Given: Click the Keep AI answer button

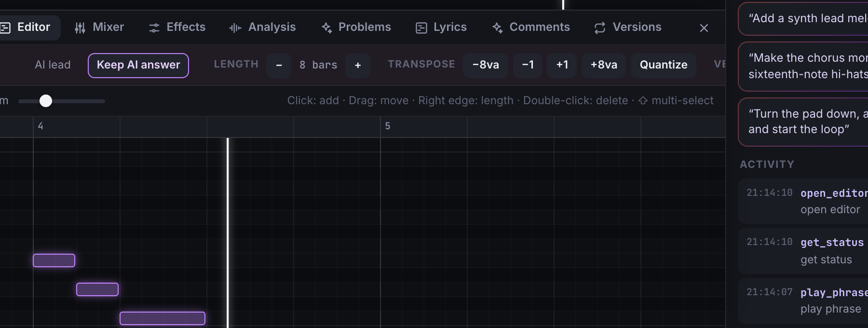Looking at the screenshot, I should click(x=138, y=65).
